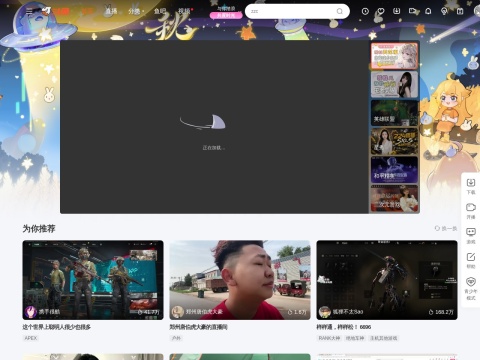The width and height of the screenshot is (480, 360).
Task: Open the outdoor stream with red-shirt man
Action: [x=240, y=280]
